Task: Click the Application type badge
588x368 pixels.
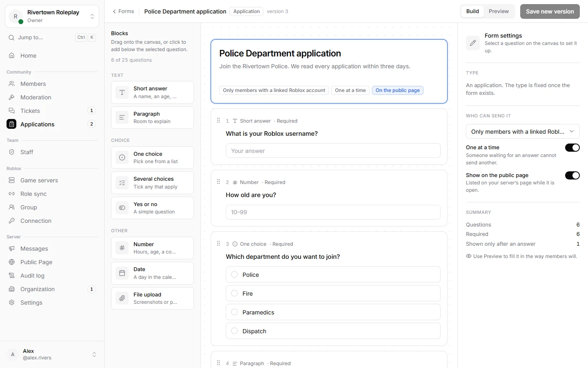Action: (246, 11)
